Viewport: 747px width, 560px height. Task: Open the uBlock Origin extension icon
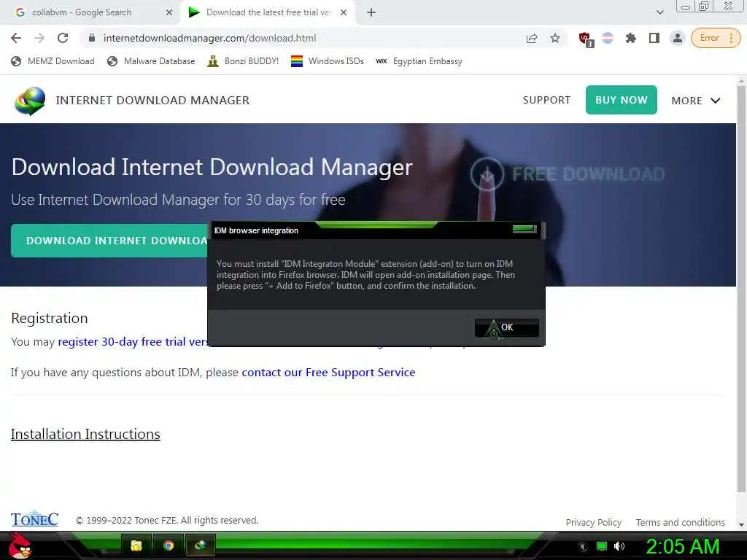click(585, 39)
